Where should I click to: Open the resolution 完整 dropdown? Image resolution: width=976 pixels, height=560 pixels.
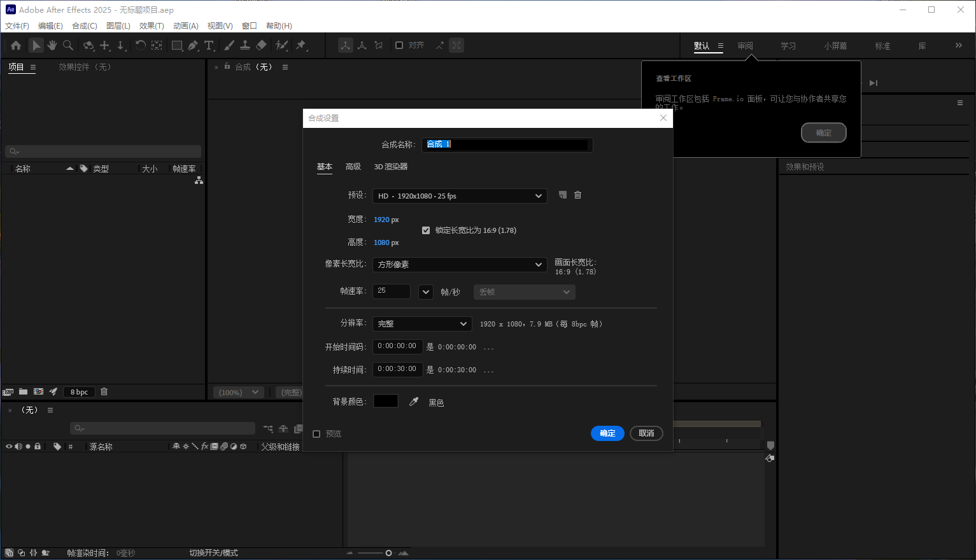(422, 324)
